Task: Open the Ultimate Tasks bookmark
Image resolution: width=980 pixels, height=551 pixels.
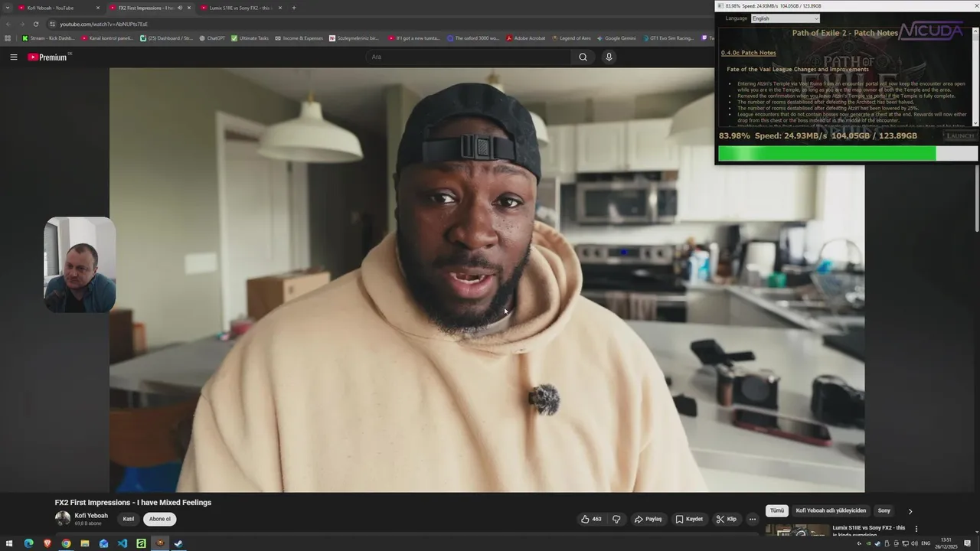Action: (250, 38)
